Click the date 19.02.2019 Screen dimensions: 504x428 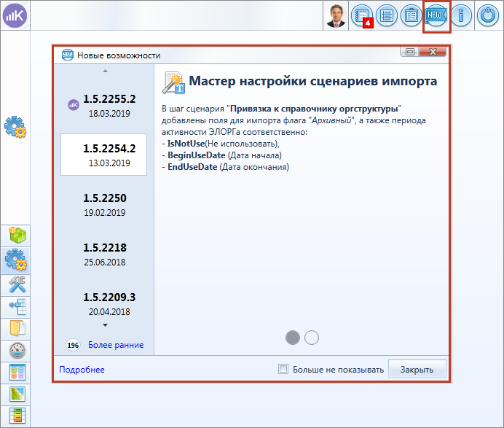pos(104,213)
